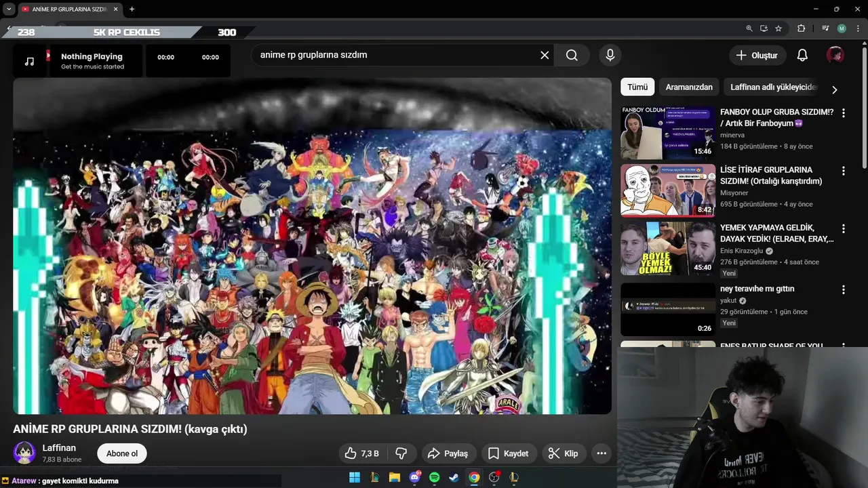
Task: Click the music note icon in overlay
Action: (29, 61)
